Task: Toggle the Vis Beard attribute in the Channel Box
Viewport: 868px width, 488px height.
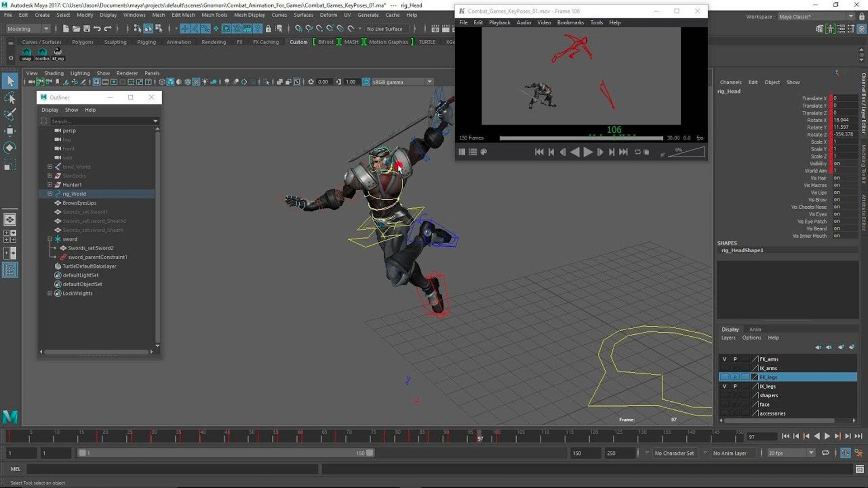Action: click(x=837, y=229)
